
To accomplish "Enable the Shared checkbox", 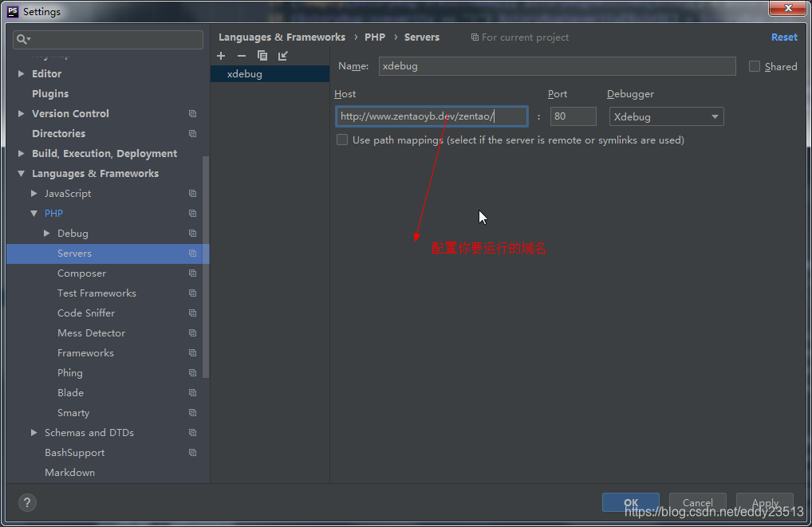I will click(755, 66).
